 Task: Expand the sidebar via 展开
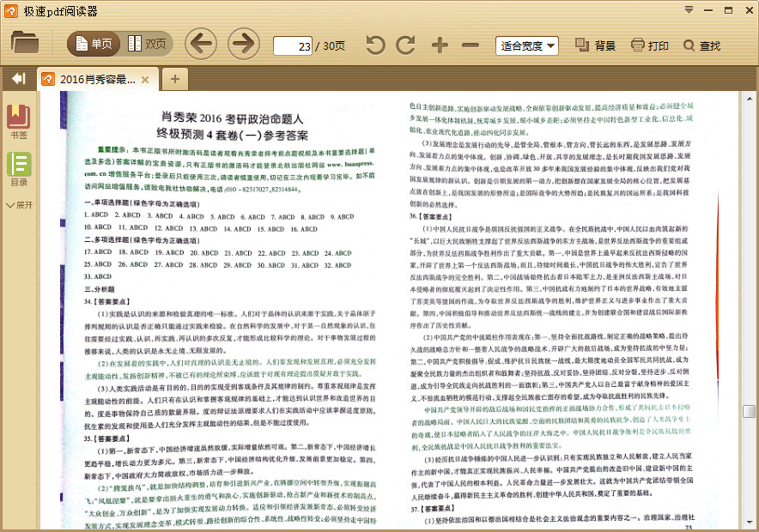coord(19,205)
